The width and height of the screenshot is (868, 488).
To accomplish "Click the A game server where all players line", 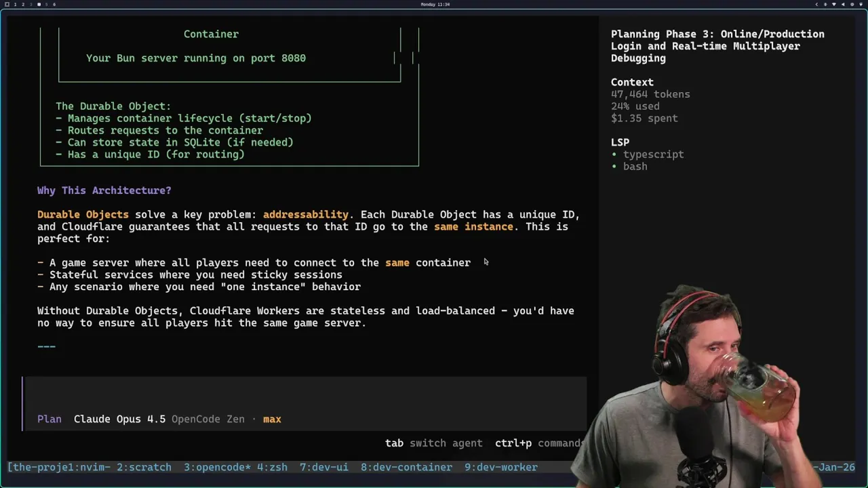I will 254,262.
